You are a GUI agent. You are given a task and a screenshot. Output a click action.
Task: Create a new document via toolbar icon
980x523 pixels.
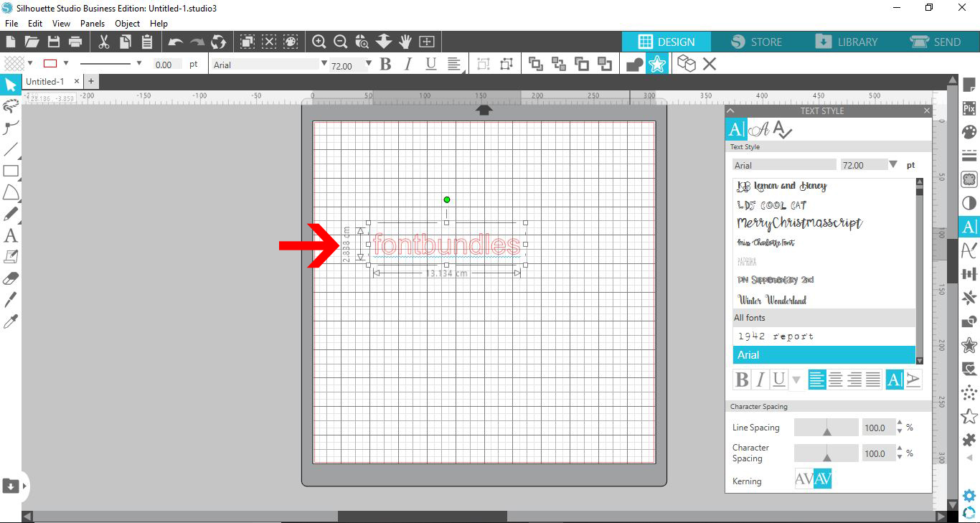[11, 42]
